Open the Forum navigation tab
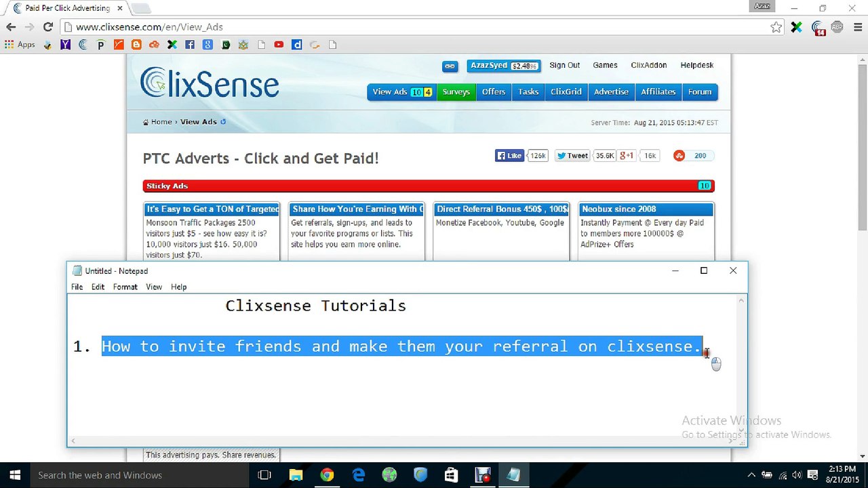This screenshot has width=868, height=488. coord(700,92)
